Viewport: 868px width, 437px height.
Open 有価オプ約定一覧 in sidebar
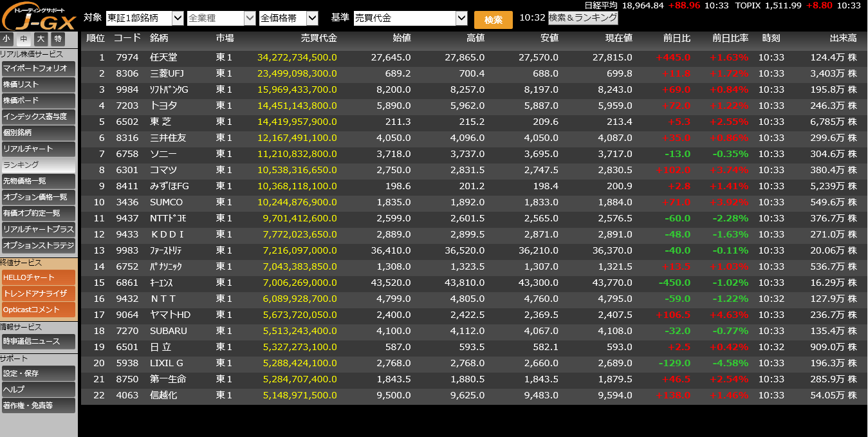[x=38, y=213]
